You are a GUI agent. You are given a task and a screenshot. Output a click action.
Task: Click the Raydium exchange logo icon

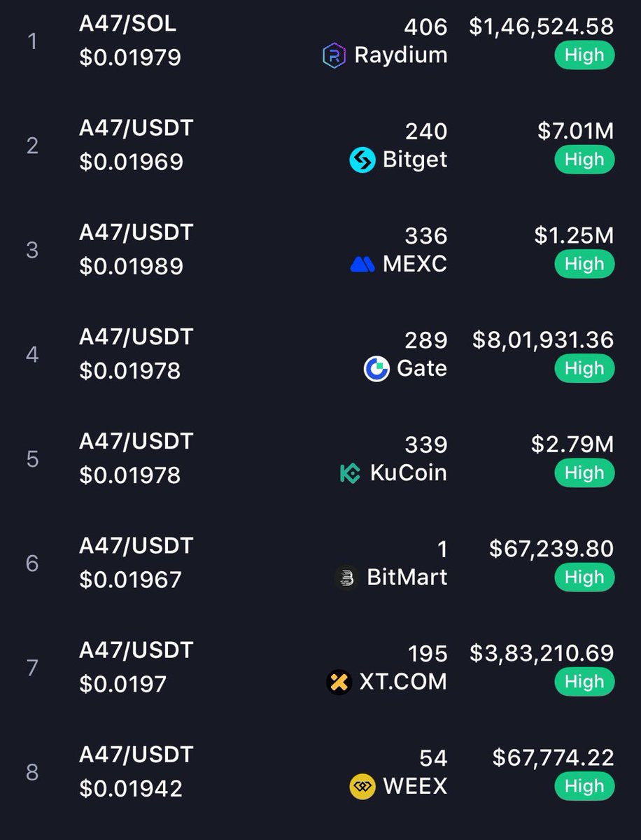334,56
